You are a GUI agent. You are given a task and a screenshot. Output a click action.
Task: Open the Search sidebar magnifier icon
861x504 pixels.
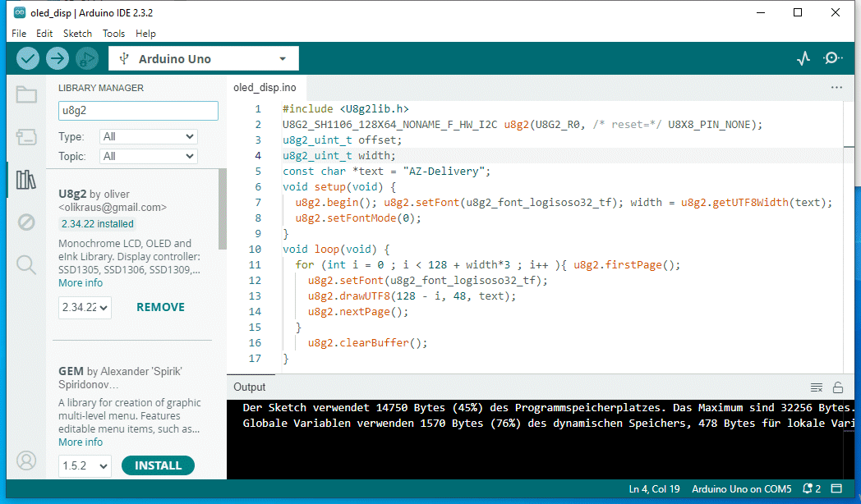(x=26, y=265)
